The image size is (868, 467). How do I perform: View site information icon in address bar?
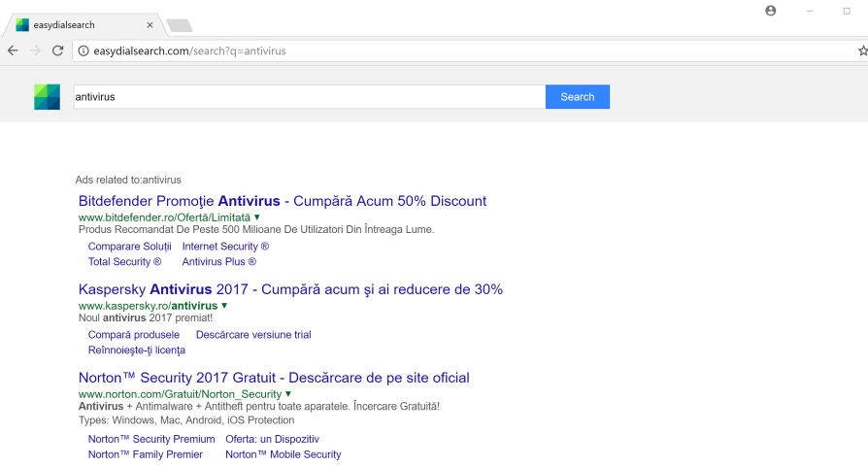(83, 50)
